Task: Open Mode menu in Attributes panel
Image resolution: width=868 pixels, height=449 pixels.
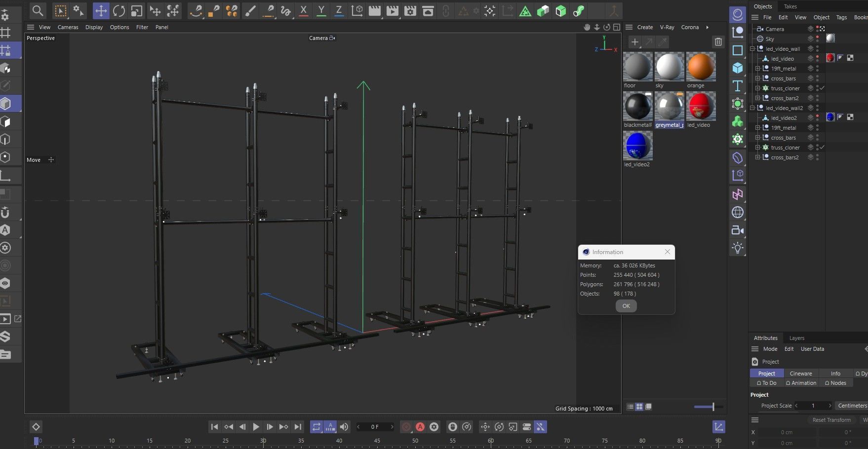Action: pos(770,349)
